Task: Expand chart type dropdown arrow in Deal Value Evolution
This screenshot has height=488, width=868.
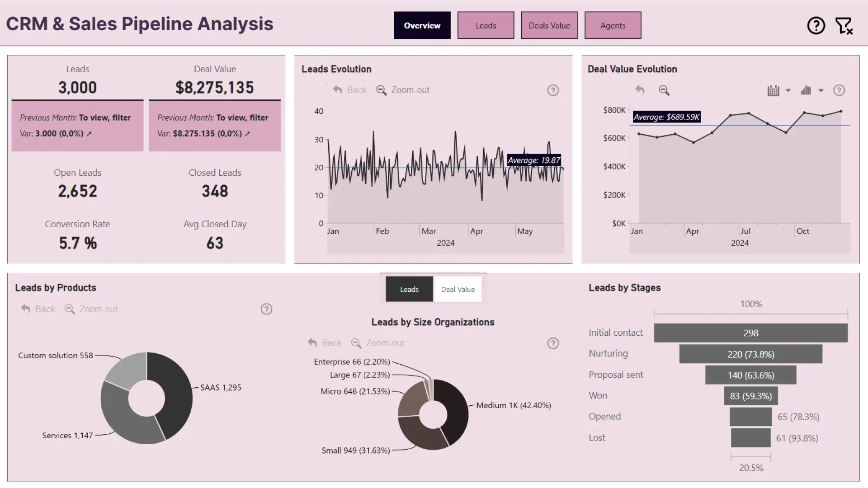Action: click(x=821, y=90)
